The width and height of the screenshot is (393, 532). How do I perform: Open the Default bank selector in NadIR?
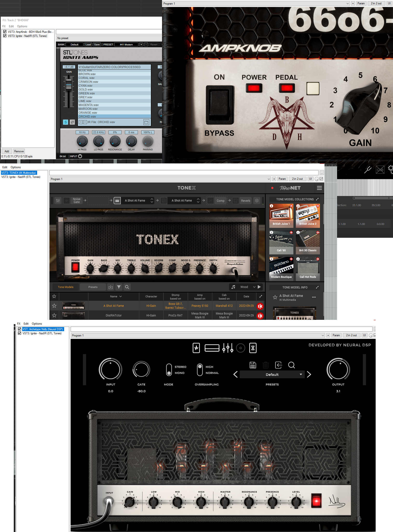(x=75, y=44)
